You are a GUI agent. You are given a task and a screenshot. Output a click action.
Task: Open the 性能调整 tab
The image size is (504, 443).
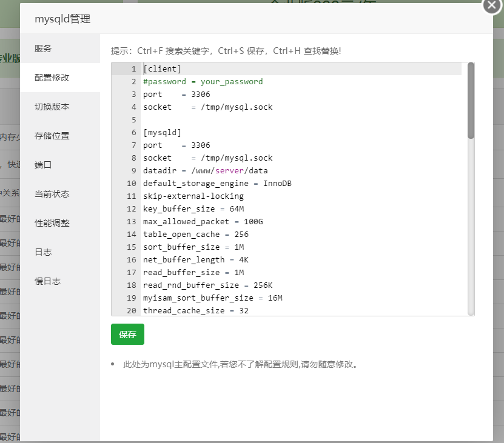[60, 223]
